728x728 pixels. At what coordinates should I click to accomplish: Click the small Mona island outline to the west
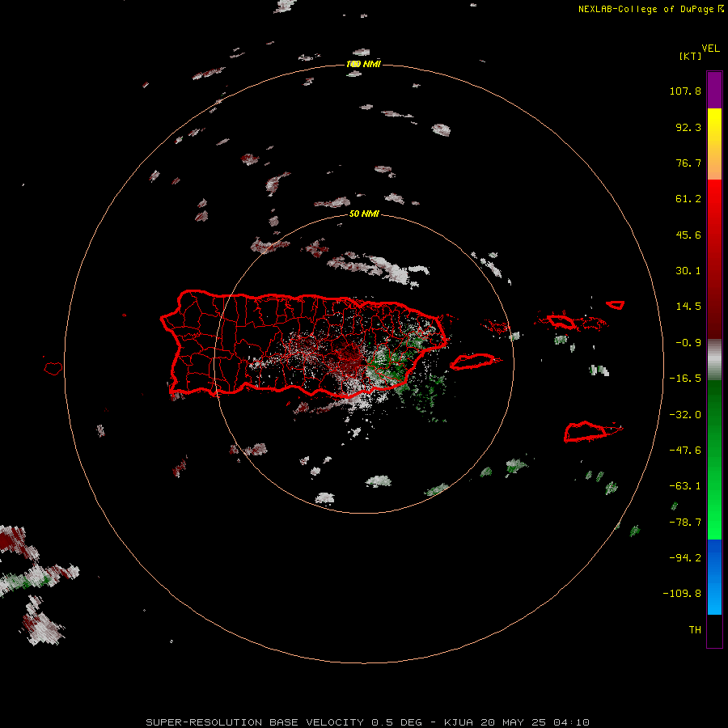(53, 368)
